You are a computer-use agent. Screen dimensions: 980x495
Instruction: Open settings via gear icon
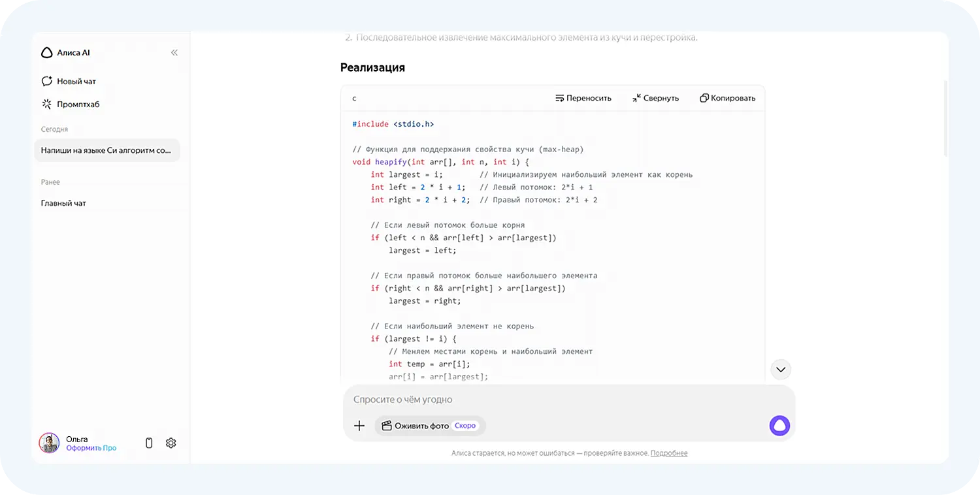171,443
